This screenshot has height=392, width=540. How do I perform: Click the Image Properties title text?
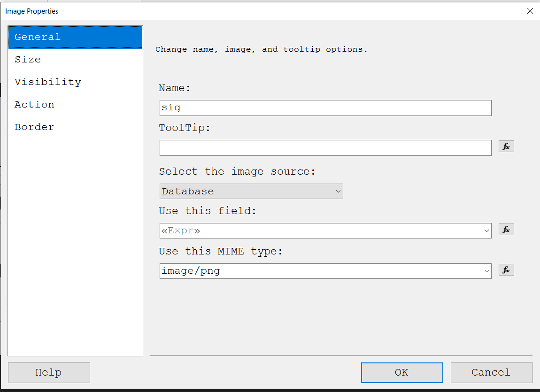pos(31,11)
